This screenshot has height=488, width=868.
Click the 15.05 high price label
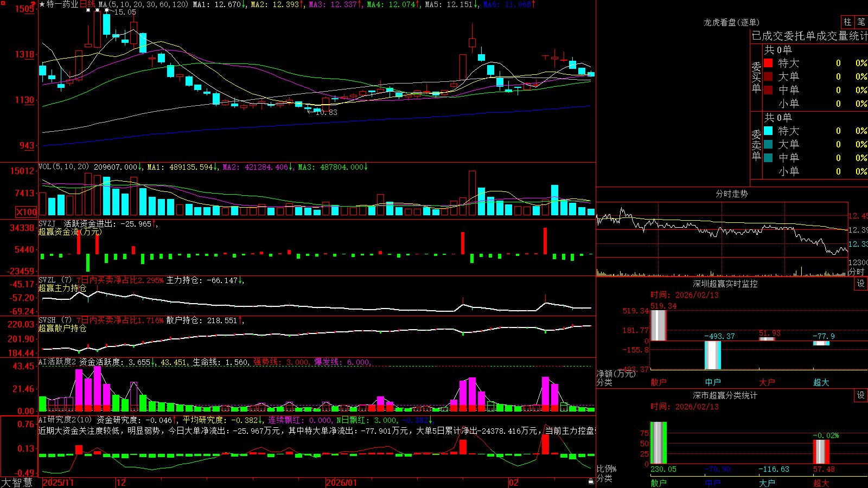pos(125,12)
